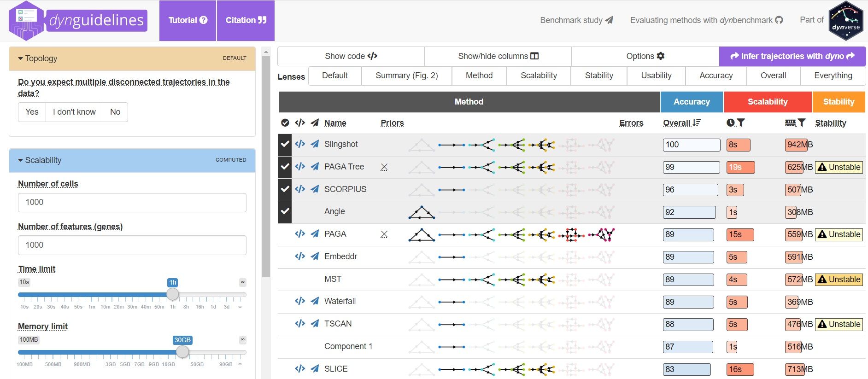
Task: Open the Options menu
Action: click(x=645, y=56)
